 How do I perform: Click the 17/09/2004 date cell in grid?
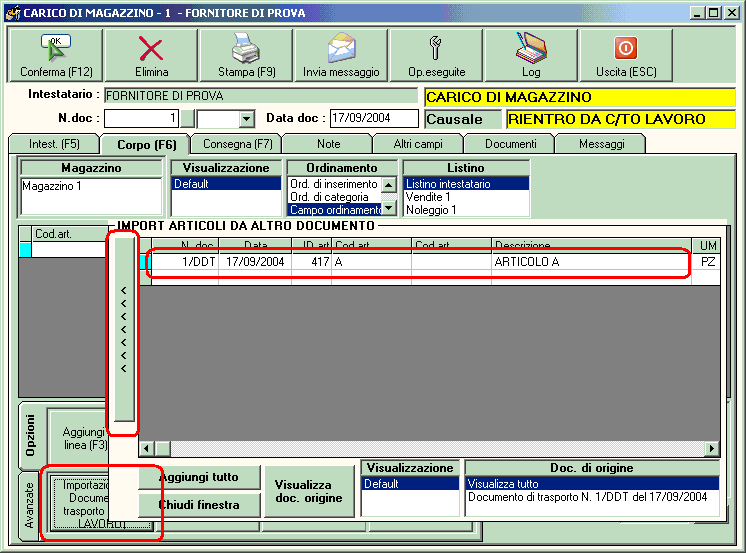point(255,261)
